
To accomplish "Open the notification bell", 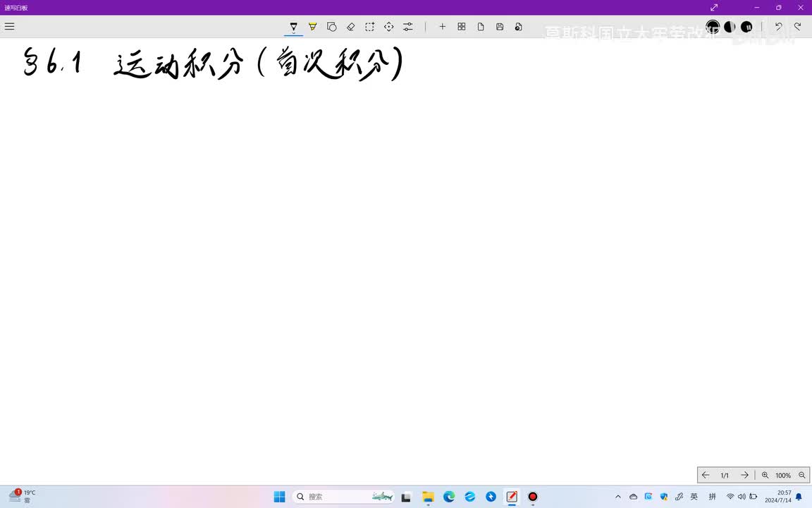I will (799, 497).
